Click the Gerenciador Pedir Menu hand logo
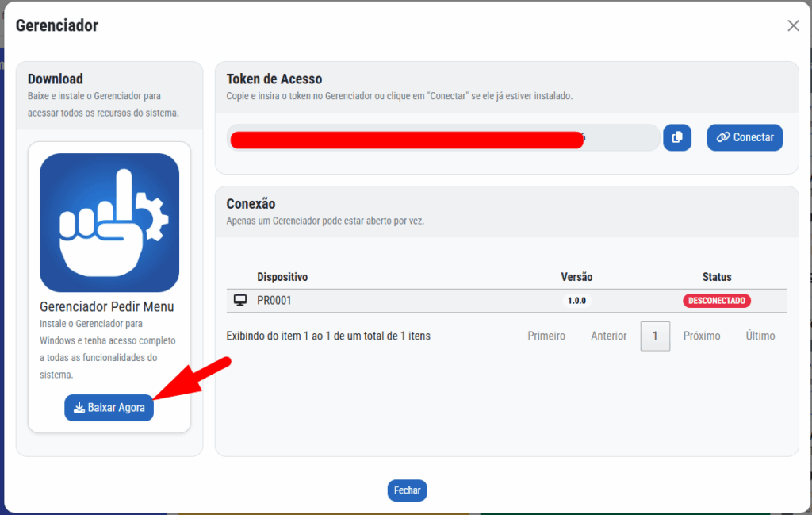 pos(109,223)
